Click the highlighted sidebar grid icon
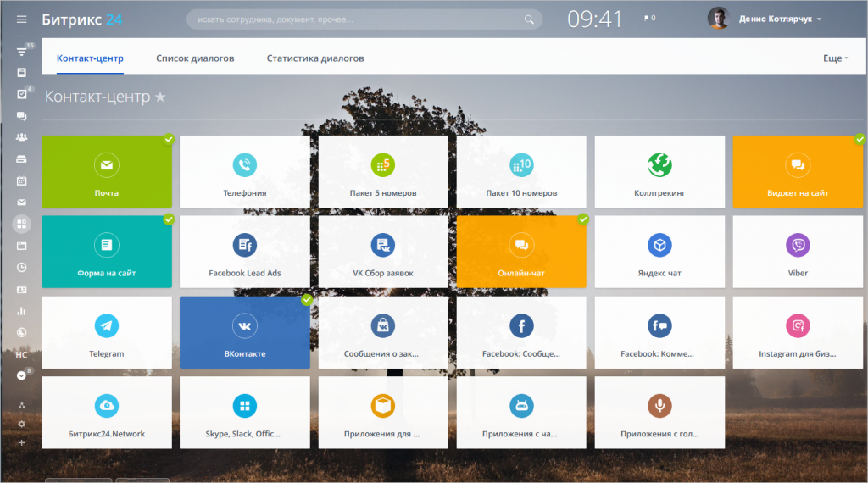This screenshot has height=483, width=868. (x=21, y=224)
